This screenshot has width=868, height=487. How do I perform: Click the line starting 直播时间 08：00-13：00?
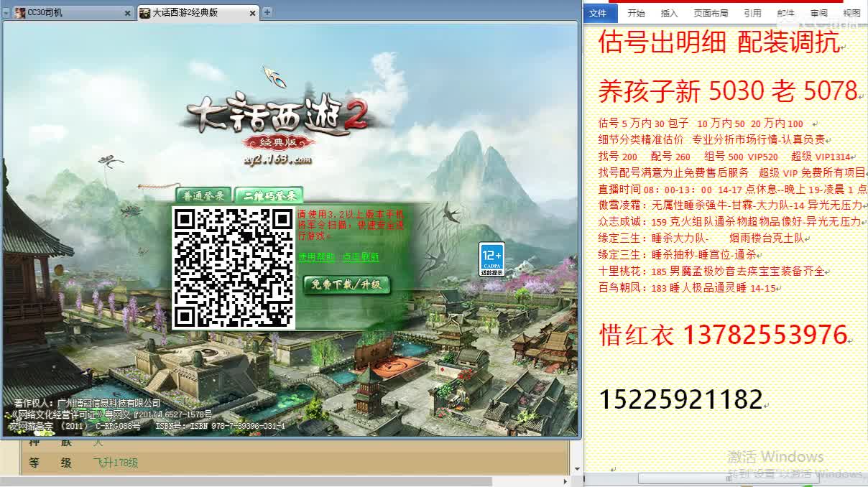[732, 190]
